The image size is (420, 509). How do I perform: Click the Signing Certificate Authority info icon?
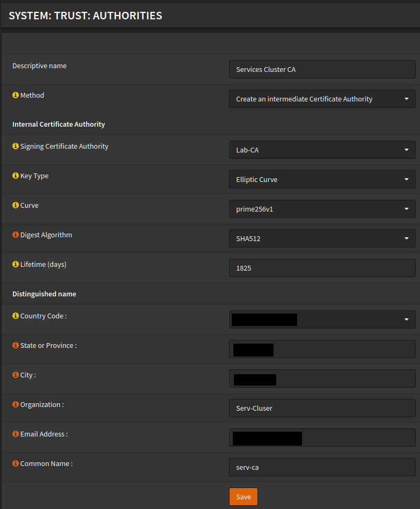(x=16, y=147)
